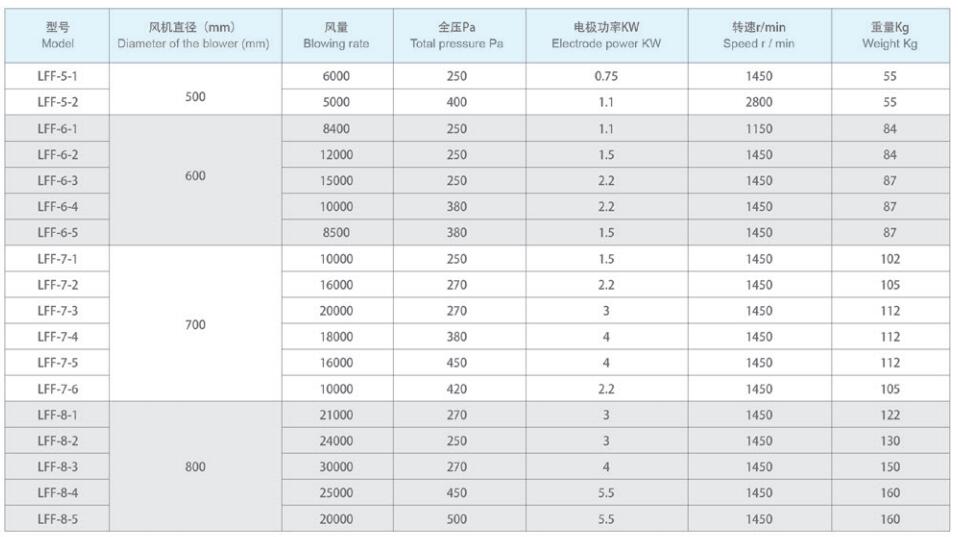Viewport: 958px width, 537px height.
Task: Click the 2800 speed cell
Action: (758, 102)
